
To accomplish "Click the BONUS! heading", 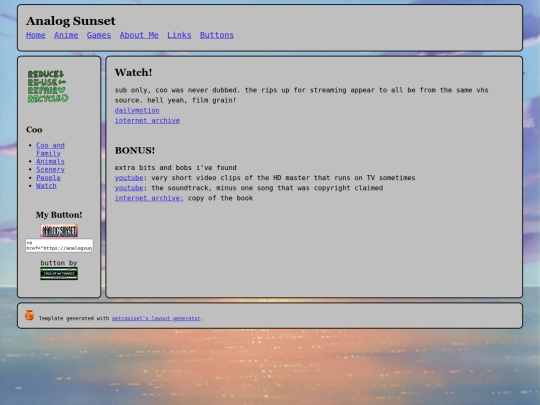I will click(135, 150).
